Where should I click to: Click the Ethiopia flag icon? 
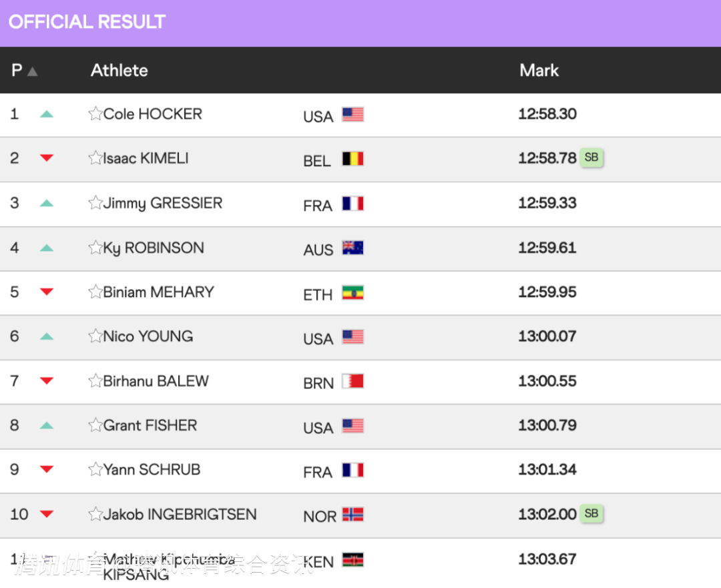tap(352, 293)
